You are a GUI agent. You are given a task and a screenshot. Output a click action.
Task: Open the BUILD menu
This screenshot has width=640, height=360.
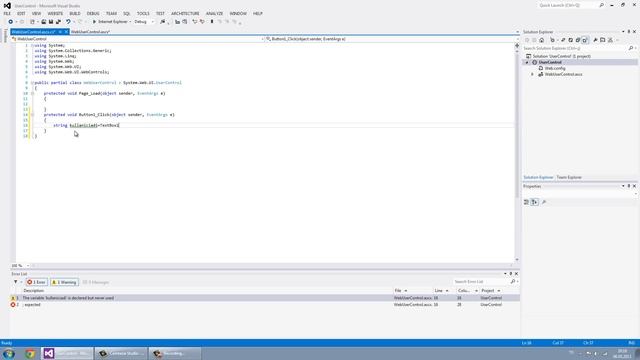click(75, 13)
